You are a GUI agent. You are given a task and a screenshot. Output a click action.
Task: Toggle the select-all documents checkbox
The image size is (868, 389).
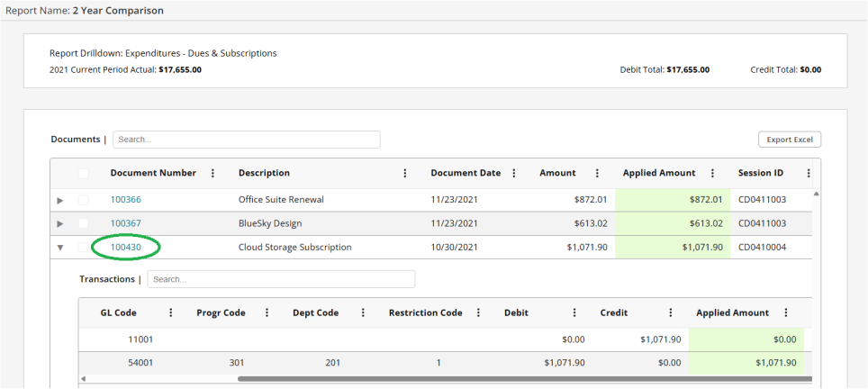coord(84,174)
